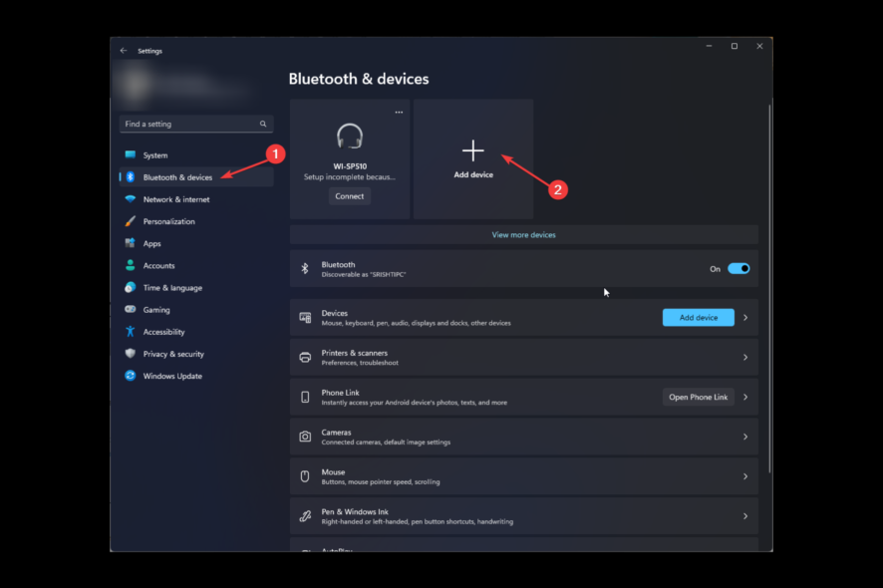Screen dimensions: 883x588
Task: Expand the Devices row chevron
Action: pyautogui.click(x=745, y=318)
